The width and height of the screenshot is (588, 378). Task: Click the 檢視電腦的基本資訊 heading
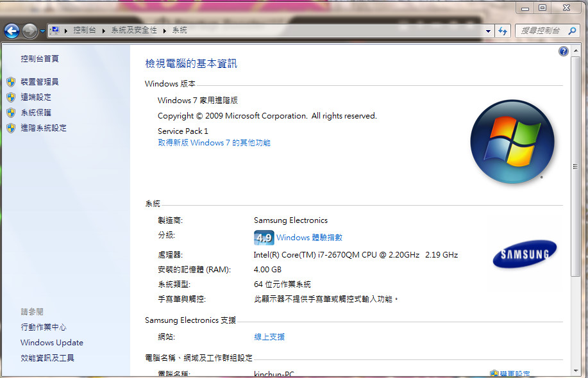coord(191,63)
